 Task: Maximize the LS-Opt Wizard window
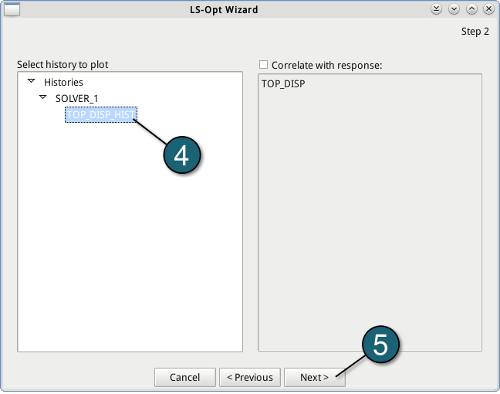click(x=471, y=9)
